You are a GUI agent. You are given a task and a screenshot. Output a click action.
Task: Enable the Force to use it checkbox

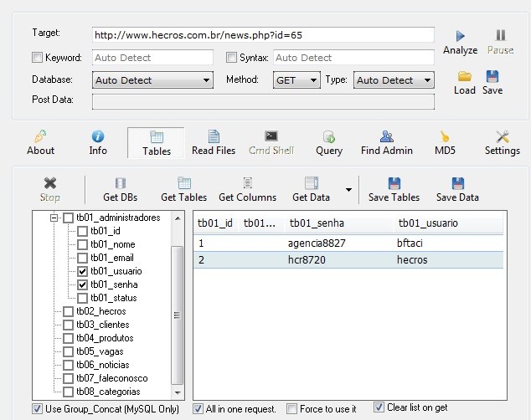point(291,408)
